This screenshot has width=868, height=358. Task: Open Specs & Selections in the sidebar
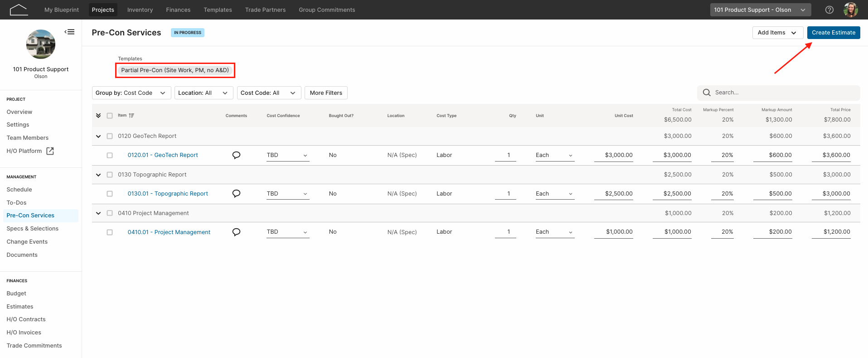pyautogui.click(x=33, y=229)
